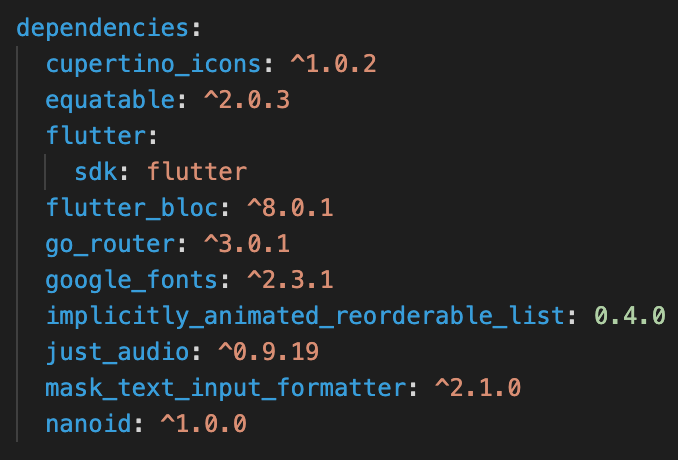Screen dimensions: 678x460
Task: Click the go_router package name
Action: tap(110, 244)
